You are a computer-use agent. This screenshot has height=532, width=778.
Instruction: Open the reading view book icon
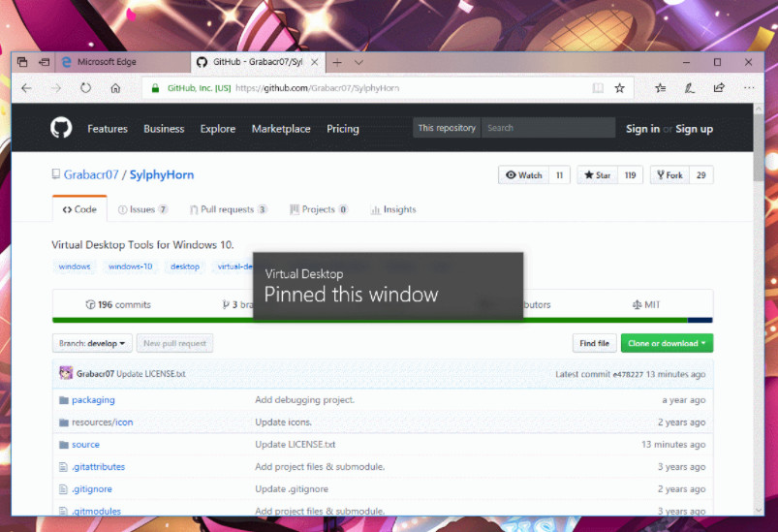pos(598,88)
